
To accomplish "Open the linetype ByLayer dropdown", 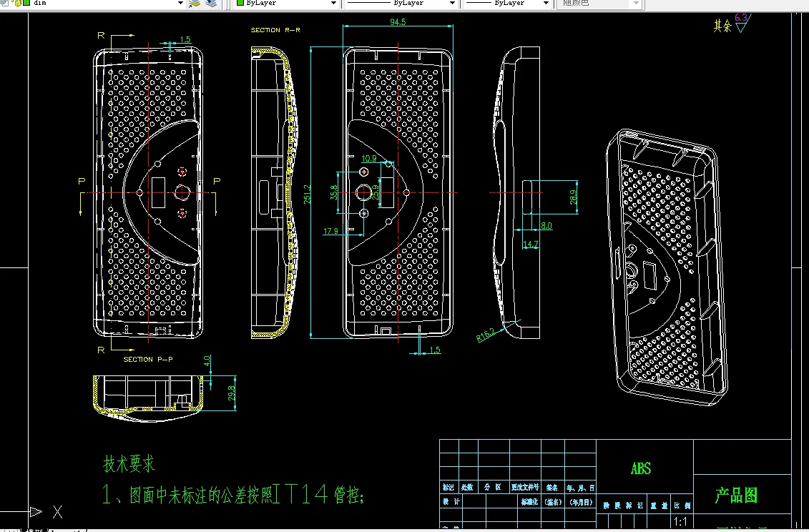I will click(453, 3).
